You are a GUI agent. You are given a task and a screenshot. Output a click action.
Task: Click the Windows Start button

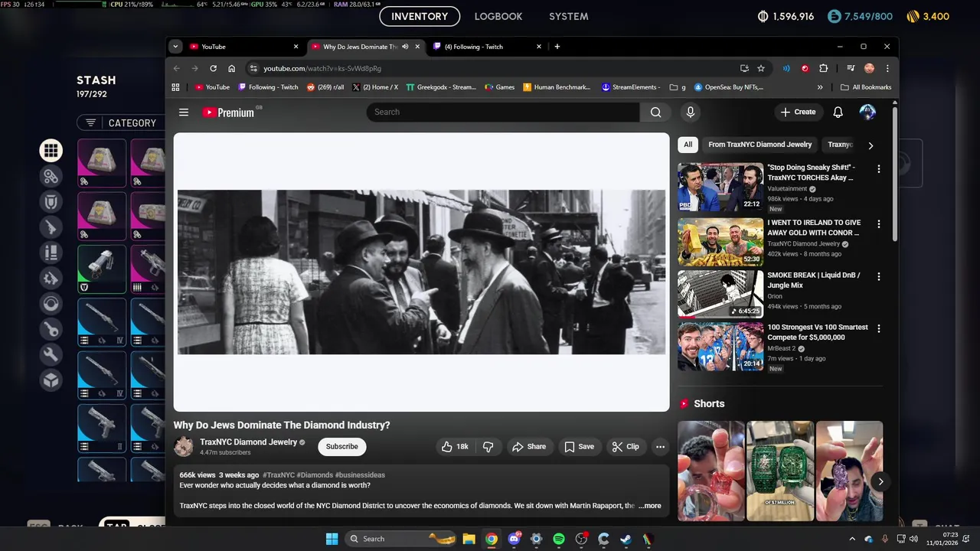click(332, 539)
